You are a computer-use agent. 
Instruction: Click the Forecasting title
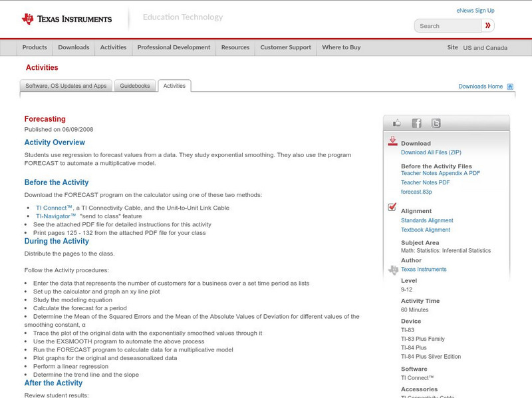pyautogui.click(x=45, y=119)
